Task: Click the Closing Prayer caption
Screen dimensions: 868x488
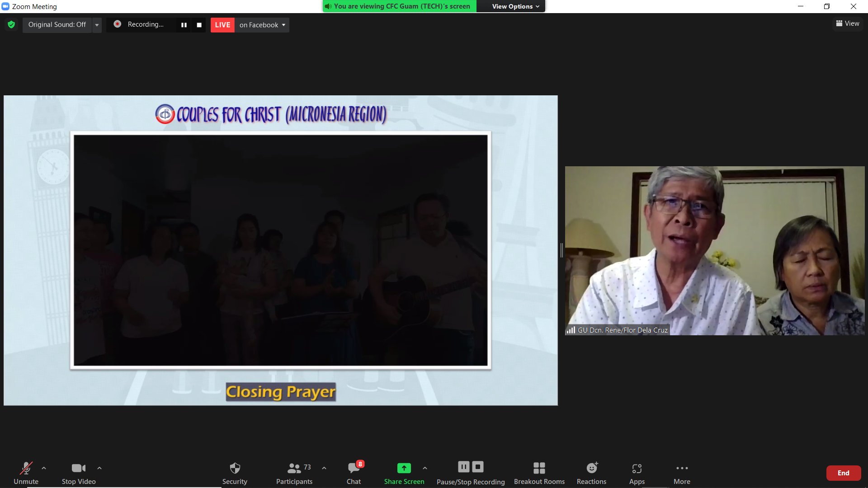Action: point(281,392)
